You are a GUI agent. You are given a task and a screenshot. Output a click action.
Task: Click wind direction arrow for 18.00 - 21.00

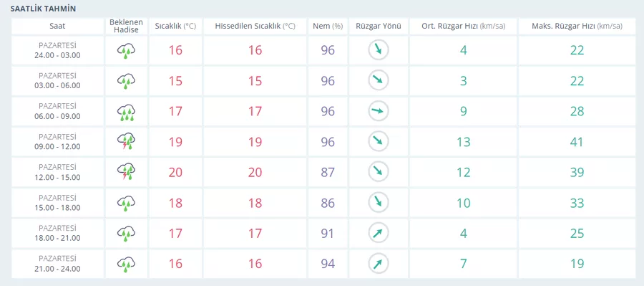(379, 234)
